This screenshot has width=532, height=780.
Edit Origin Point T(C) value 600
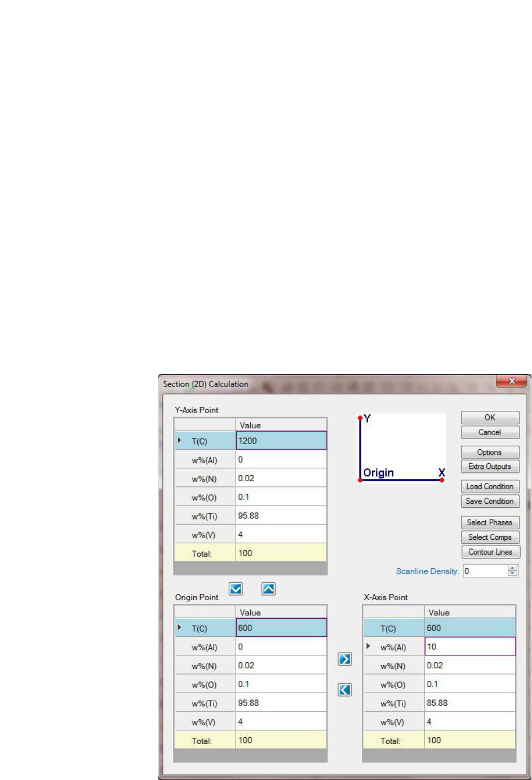point(281,628)
